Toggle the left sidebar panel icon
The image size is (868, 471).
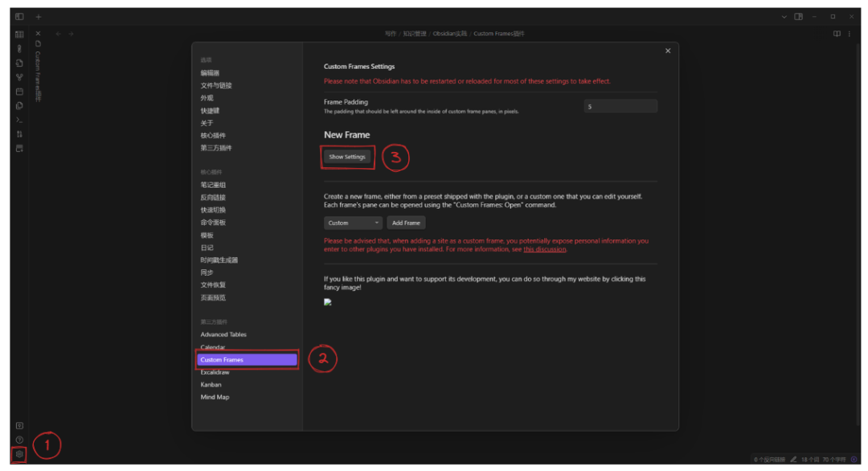pos(19,17)
